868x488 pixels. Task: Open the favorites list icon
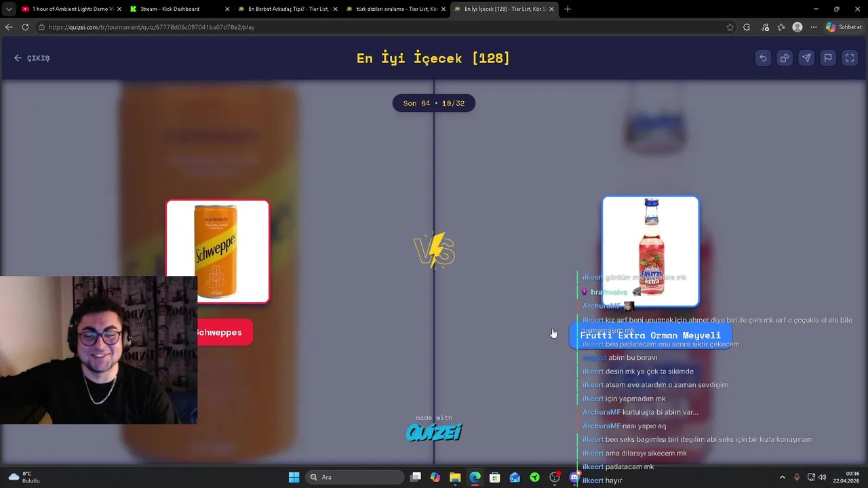[781, 27]
